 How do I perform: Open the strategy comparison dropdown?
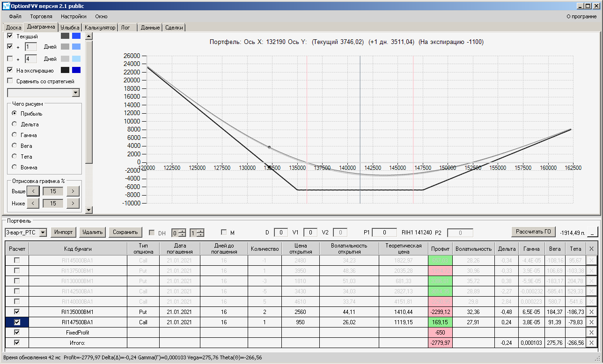(x=76, y=93)
